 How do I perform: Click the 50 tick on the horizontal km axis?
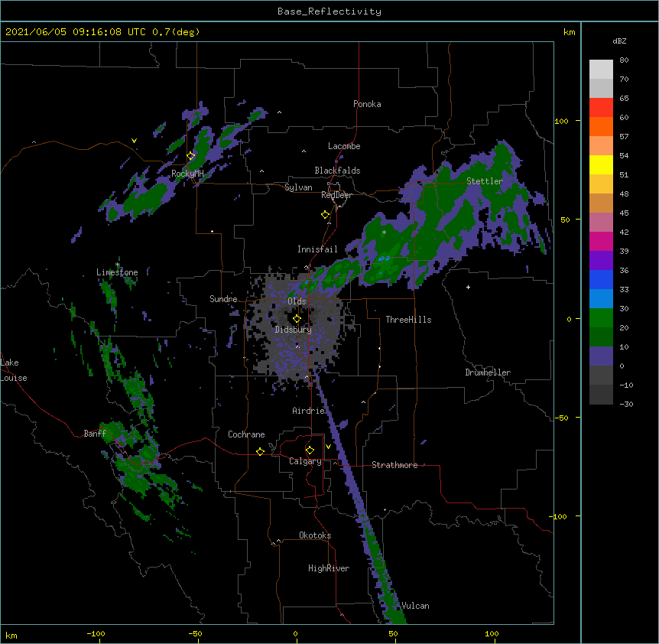tap(393, 633)
